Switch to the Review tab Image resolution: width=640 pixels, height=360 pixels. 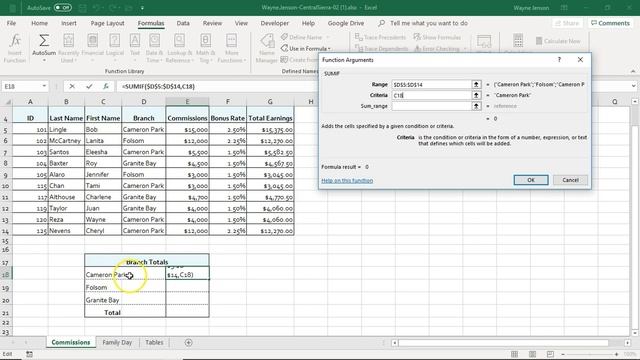212,23
